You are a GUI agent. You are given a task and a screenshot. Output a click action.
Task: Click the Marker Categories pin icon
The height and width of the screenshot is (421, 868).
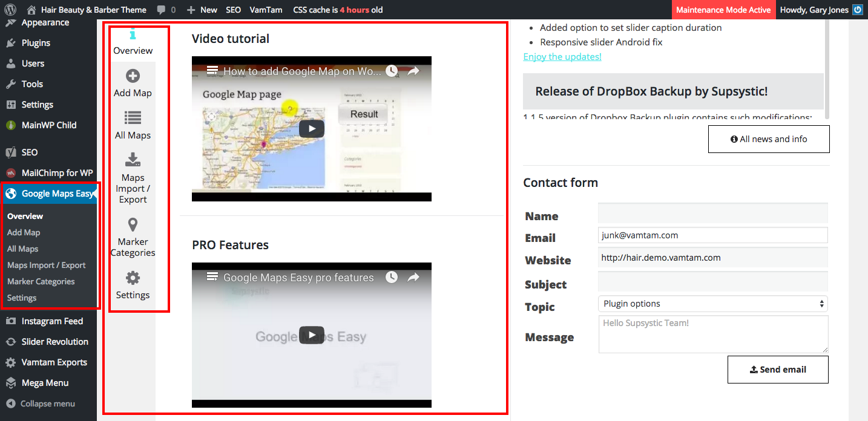click(133, 225)
